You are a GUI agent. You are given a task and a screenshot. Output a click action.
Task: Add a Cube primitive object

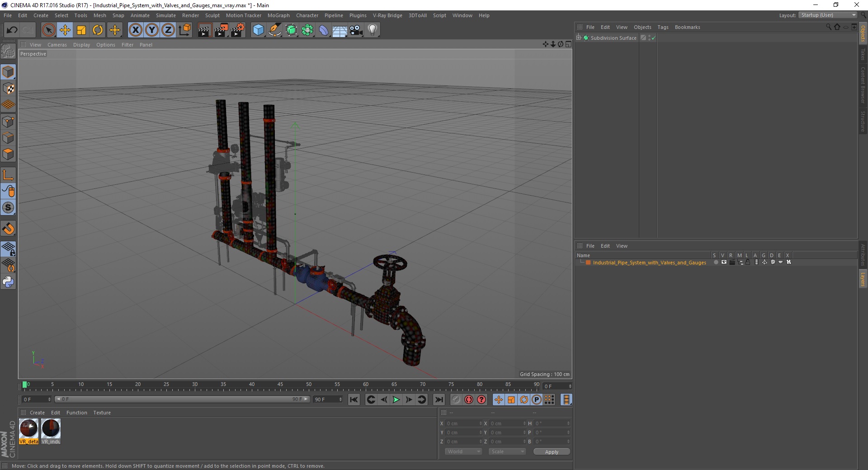tap(258, 30)
